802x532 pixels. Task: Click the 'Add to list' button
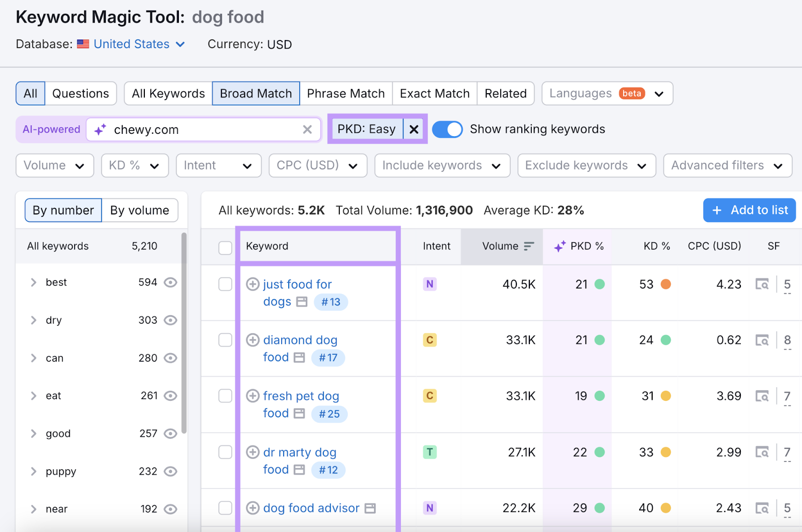pos(749,210)
